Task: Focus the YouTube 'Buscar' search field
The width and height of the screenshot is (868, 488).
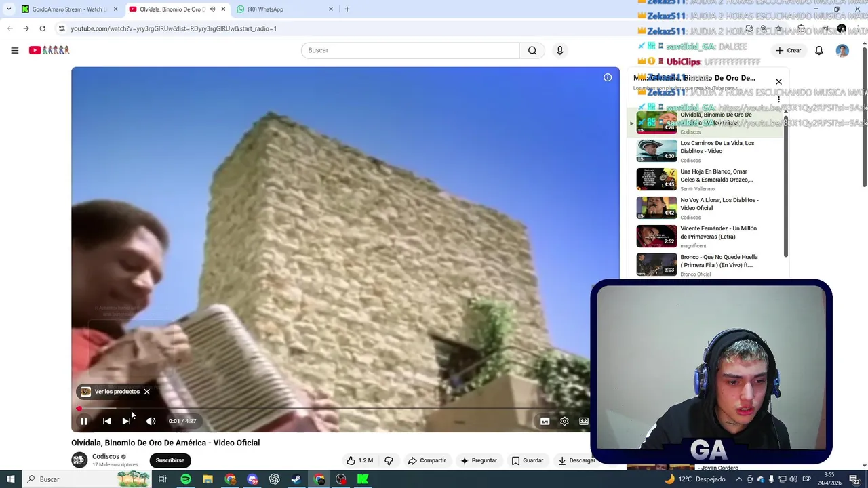Action: (410, 50)
